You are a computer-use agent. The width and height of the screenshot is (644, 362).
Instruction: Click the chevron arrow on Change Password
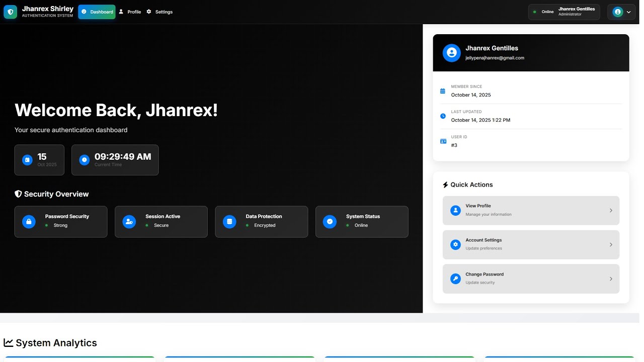(x=611, y=279)
